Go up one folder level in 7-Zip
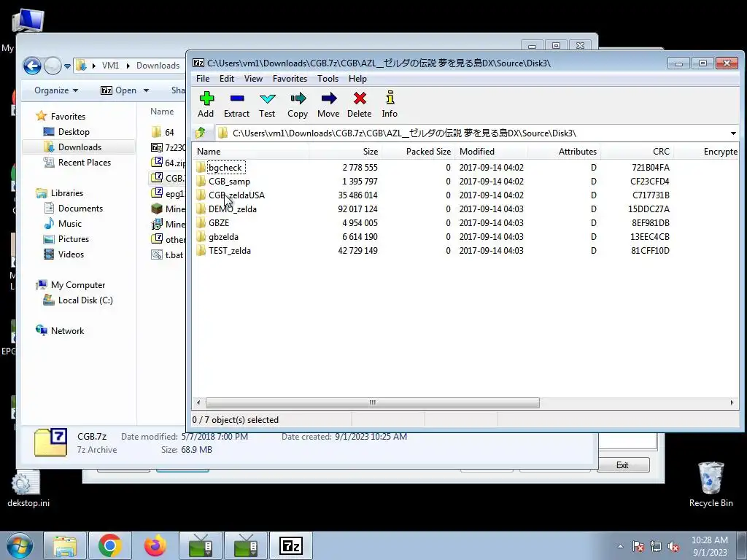The width and height of the screenshot is (747, 560). (x=201, y=133)
